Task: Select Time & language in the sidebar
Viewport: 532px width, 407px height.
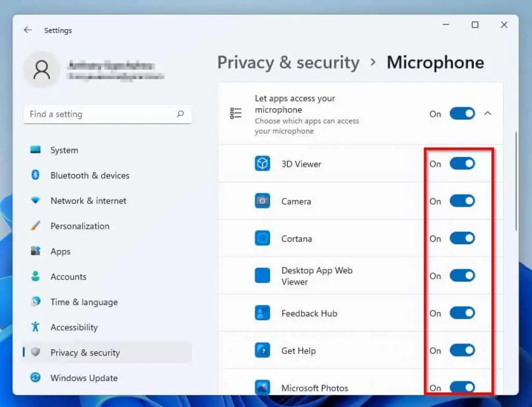Action: 34,302
